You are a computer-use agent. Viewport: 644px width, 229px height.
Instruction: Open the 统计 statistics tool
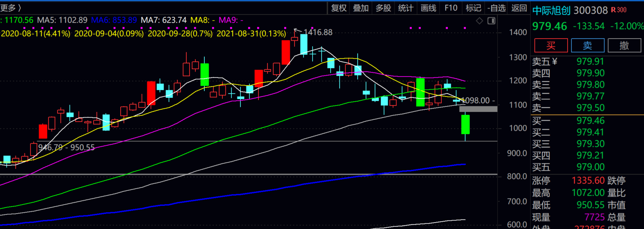(x=406, y=8)
